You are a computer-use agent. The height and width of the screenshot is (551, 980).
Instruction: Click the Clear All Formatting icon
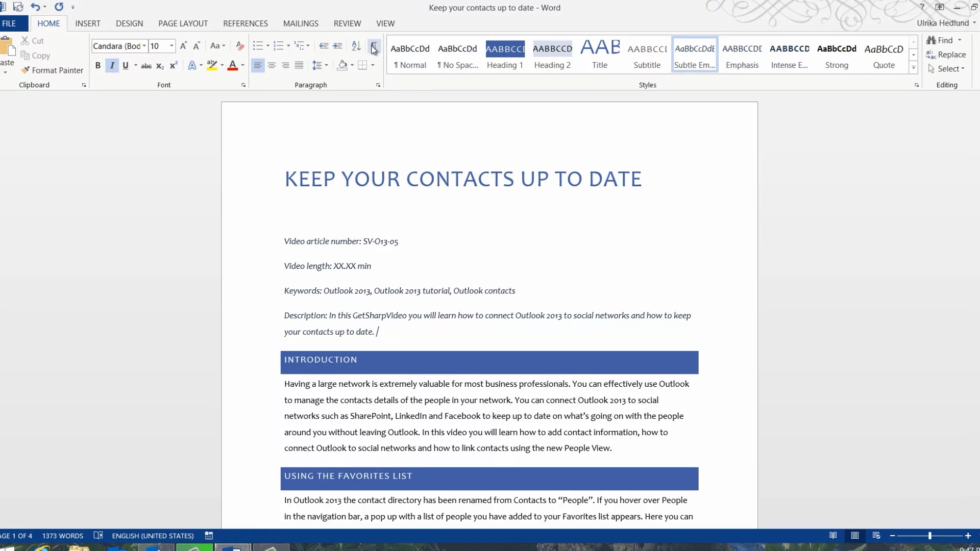[x=240, y=46]
